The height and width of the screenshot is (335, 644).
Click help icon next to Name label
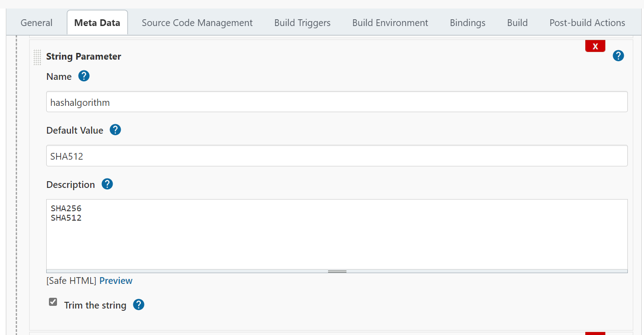[x=84, y=76]
